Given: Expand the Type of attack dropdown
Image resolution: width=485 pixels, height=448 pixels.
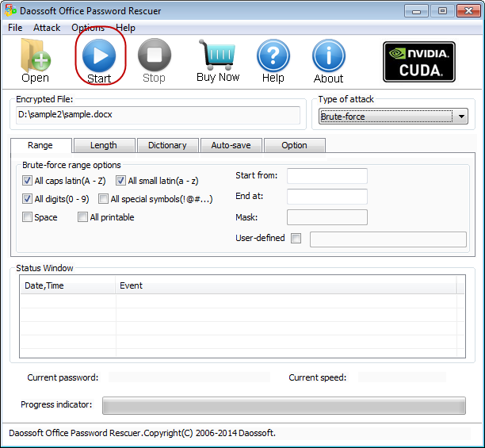Looking at the screenshot, I should coord(461,117).
